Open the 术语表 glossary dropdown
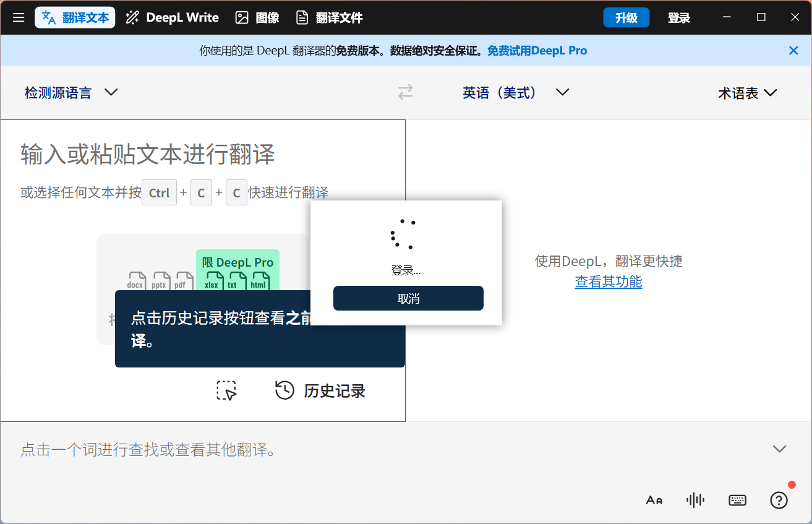This screenshot has width=812, height=524. click(x=747, y=93)
